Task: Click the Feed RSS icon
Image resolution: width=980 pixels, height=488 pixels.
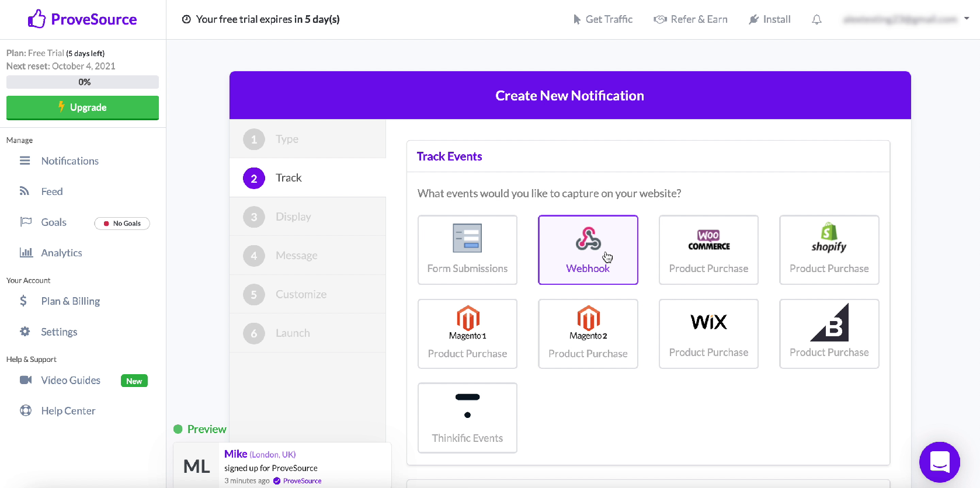Action: pyautogui.click(x=25, y=191)
